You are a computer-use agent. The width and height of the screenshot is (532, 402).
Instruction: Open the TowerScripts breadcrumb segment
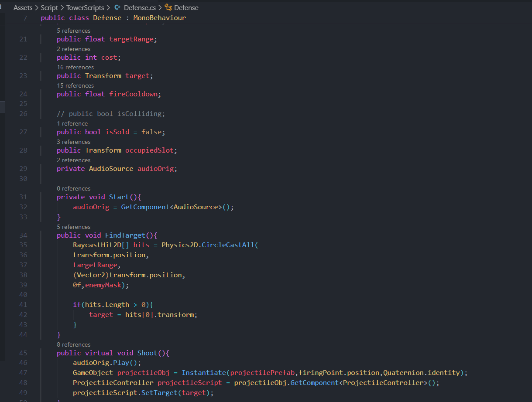[85, 8]
